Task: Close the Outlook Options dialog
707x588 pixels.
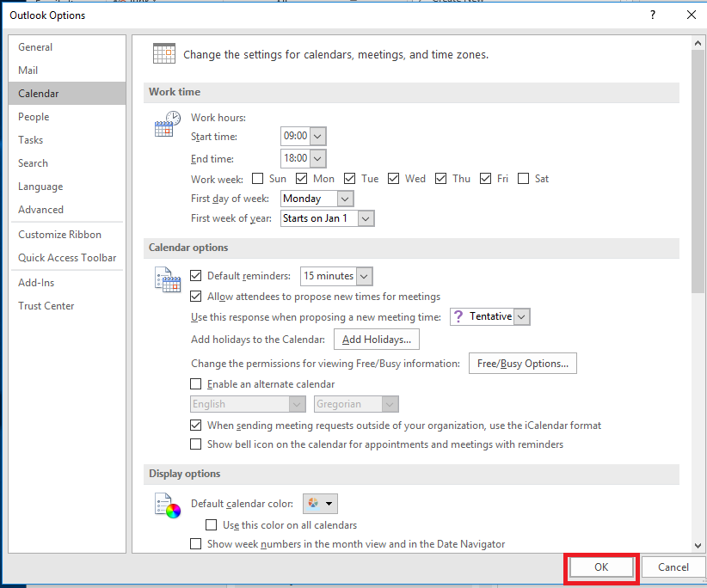Action: [x=692, y=15]
